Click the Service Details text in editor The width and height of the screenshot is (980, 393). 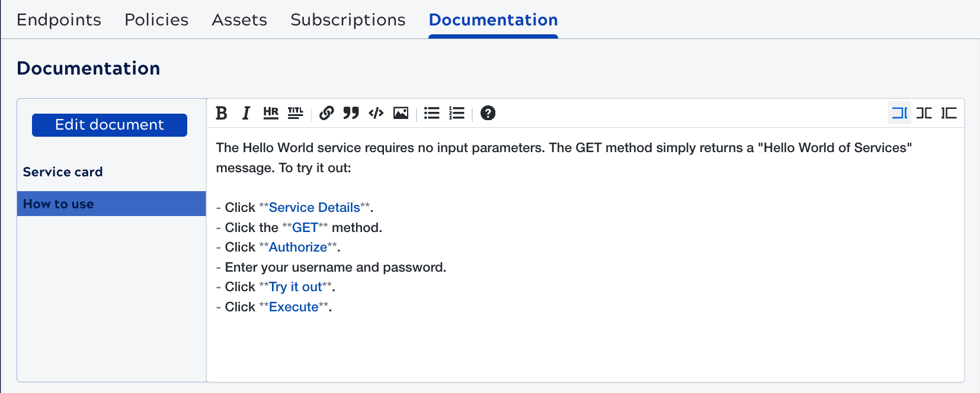click(314, 208)
